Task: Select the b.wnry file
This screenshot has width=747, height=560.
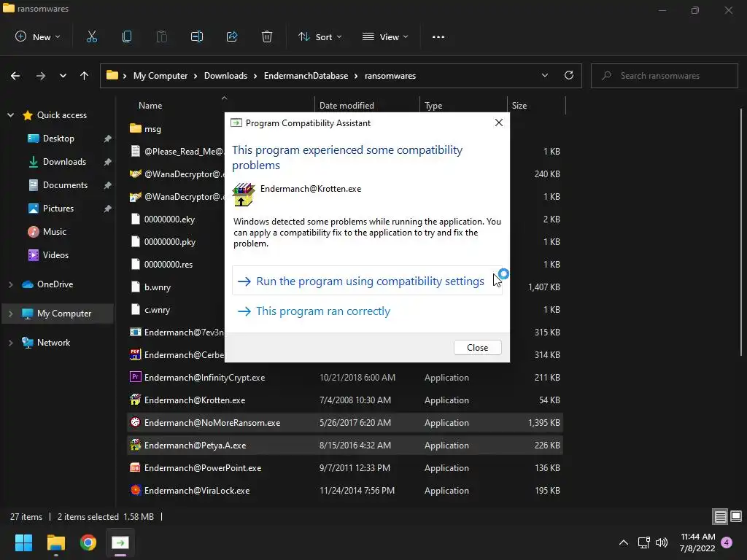Action: tap(158, 287)
